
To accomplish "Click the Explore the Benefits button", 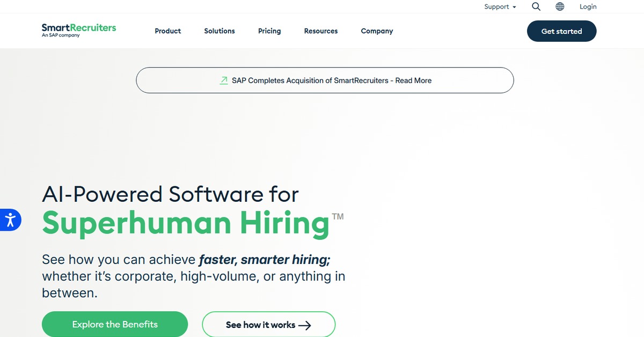I will [115, 324].
